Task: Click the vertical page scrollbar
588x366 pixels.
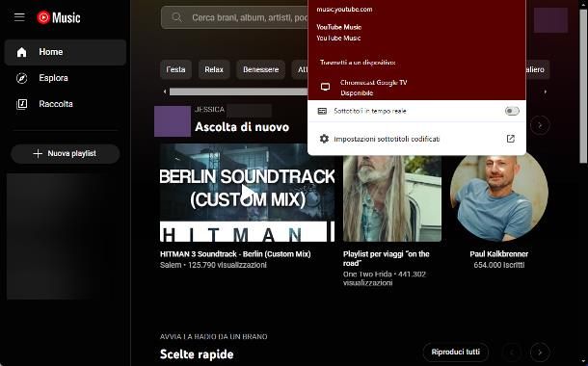Action: [x=583, y=86]
